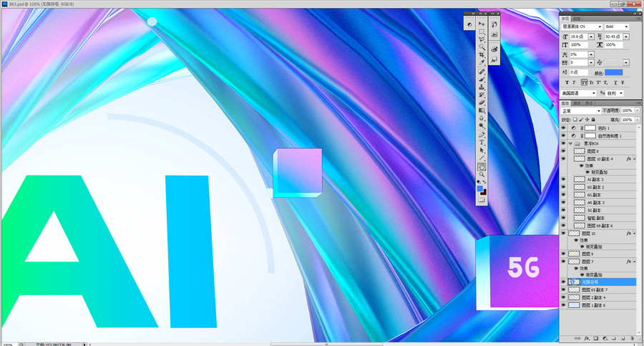The height and width of the screenshot is (346, 644).
Task: Select the Zoom tool in toolbox
Action: coord(482,175)
